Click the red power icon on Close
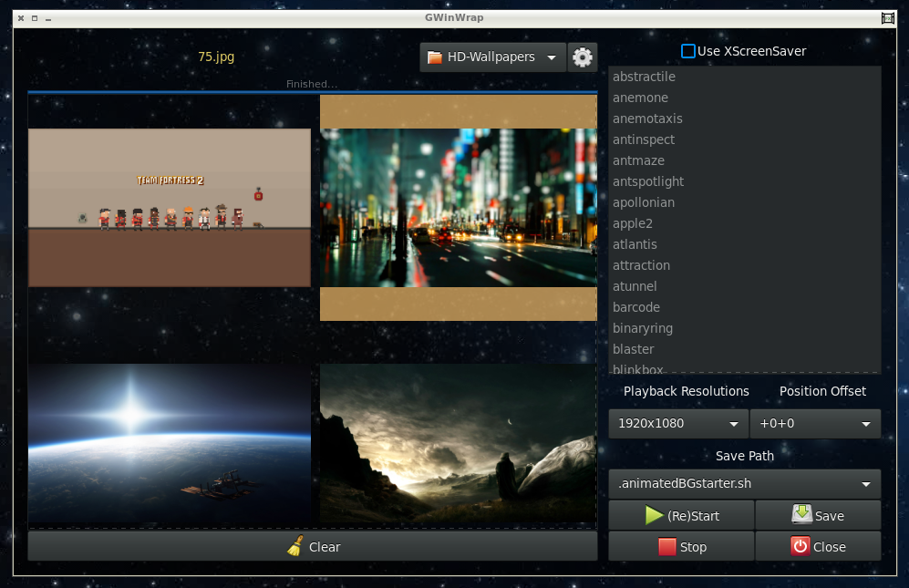Viewport: 909px width, 588px height. coord(800,546)
